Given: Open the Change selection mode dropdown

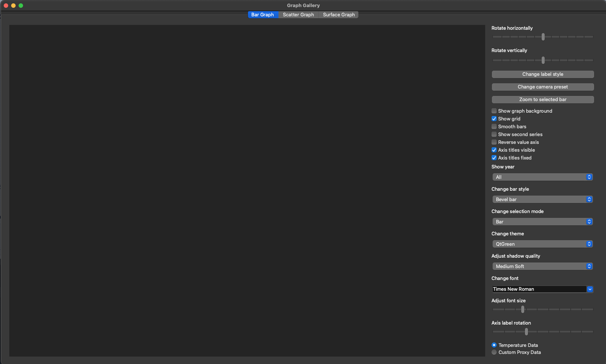Looking at the screenshot, I should click(542, 222).
